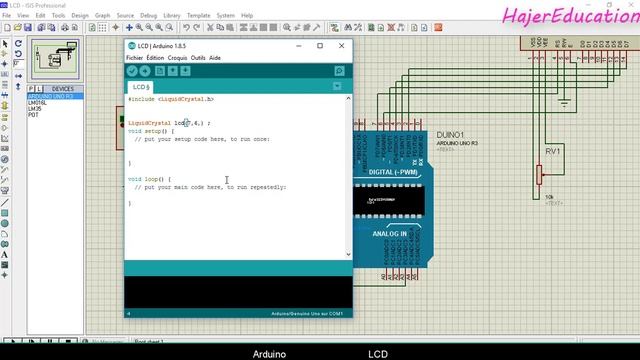Select the Selection arrow tool in ISIS sidebar
Viewport: 640px width, 360px height.
point(5,43)
